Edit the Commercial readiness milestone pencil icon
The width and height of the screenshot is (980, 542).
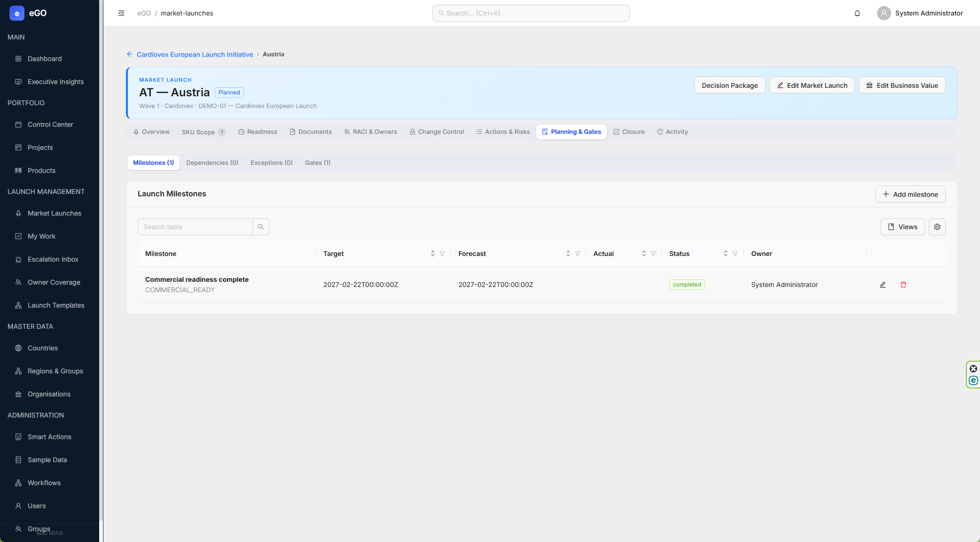(883, 285)
